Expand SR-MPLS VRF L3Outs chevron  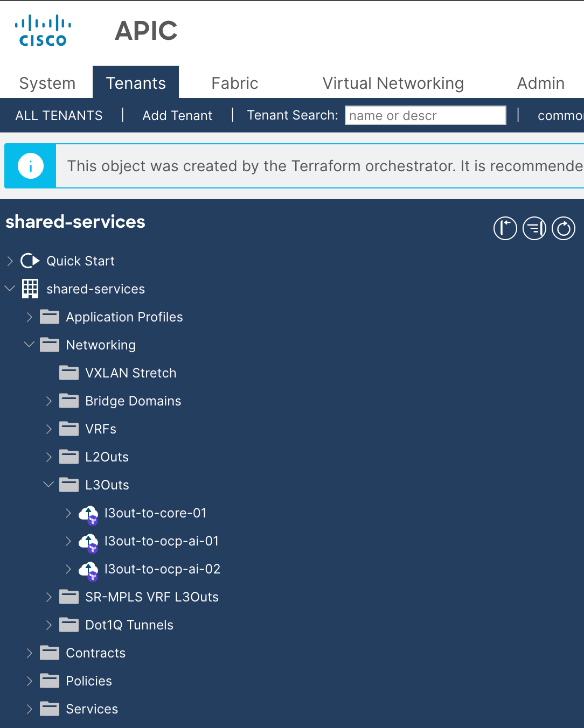49,597
